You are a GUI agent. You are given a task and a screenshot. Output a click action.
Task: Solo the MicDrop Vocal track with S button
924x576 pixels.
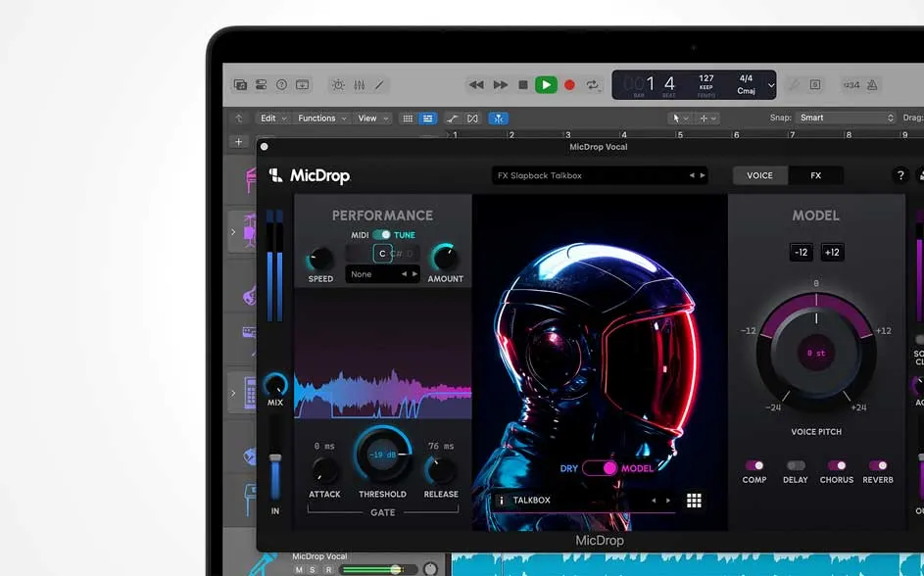[x=311, y=567]
